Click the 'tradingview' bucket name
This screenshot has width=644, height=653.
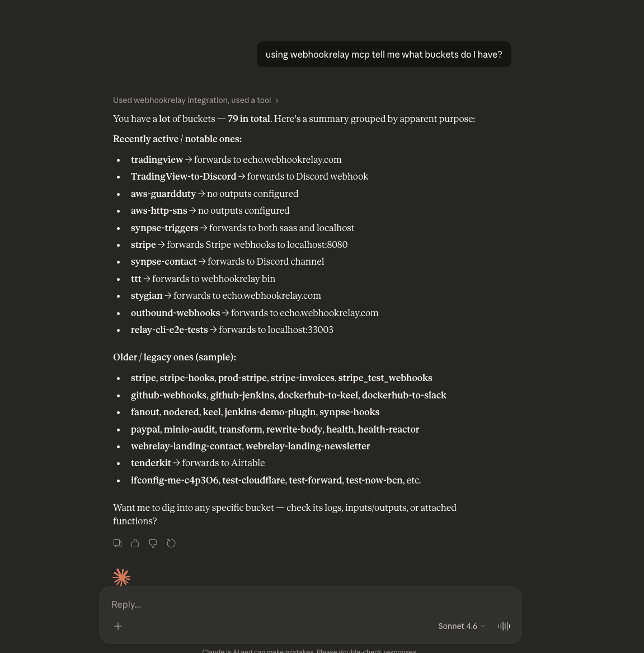point(157,159)
